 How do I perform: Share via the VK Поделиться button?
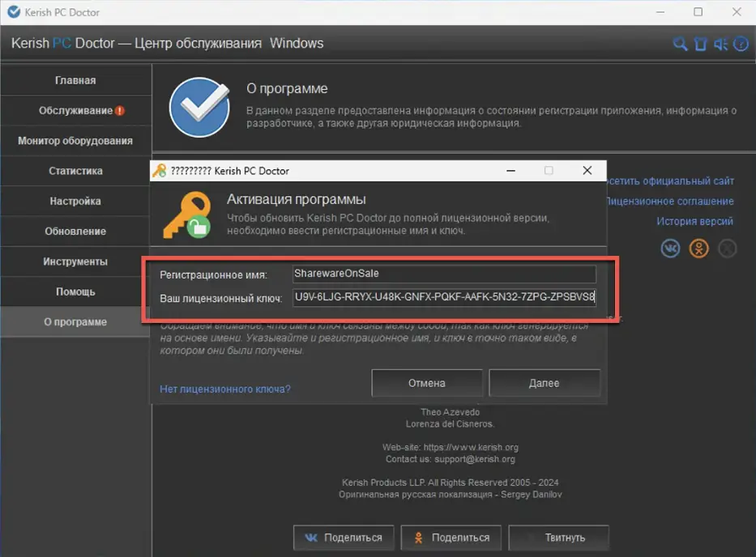(x=344, y=538)
